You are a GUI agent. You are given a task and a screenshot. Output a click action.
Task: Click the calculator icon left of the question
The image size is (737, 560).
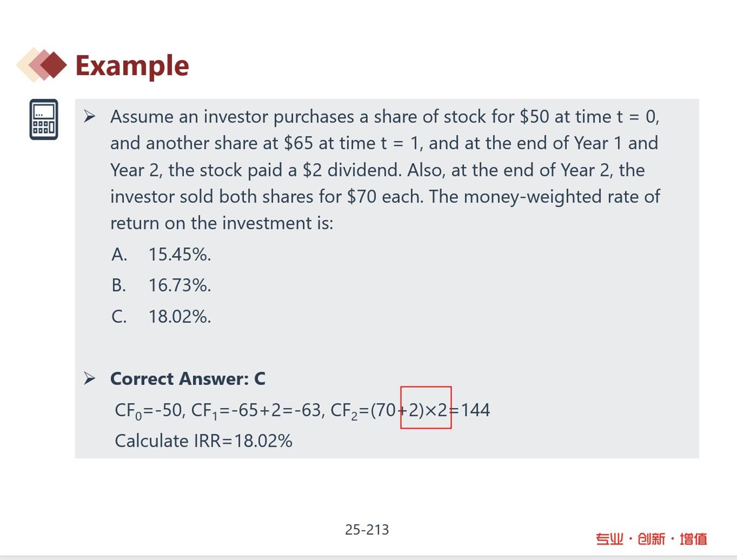pos(44,119)
